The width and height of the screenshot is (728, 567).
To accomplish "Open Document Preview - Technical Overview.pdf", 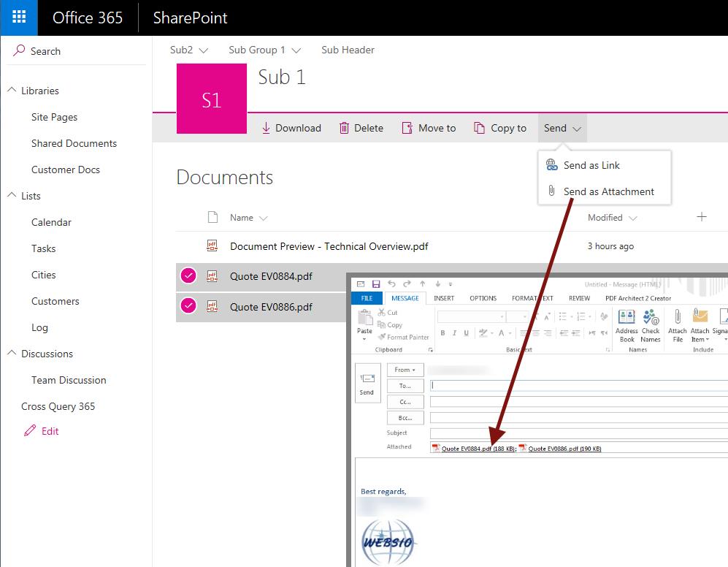I will click(x=329, y=246).
